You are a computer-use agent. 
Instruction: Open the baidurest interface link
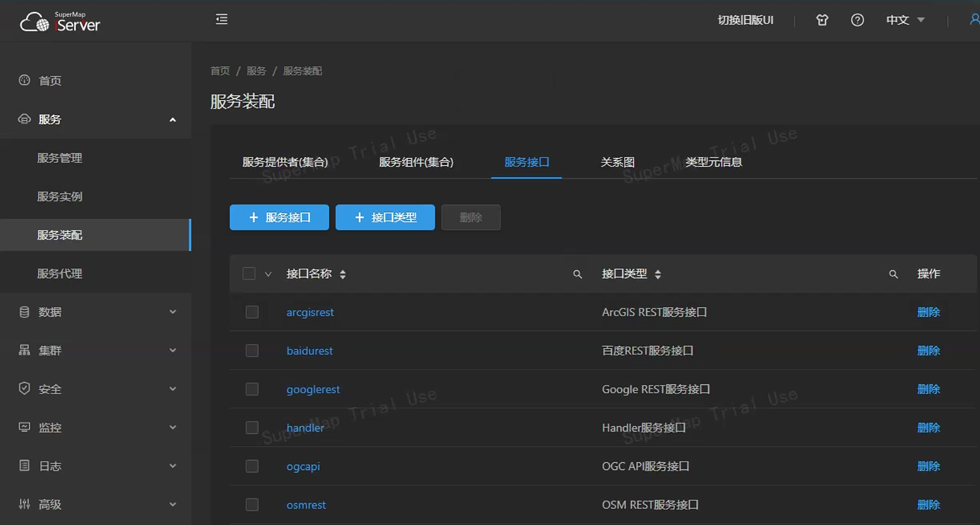click(x=309, y=351)
